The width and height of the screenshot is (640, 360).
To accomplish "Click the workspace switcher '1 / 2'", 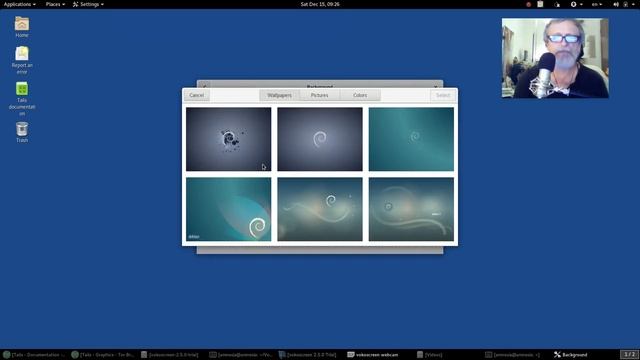I will [x=629, y=354].
